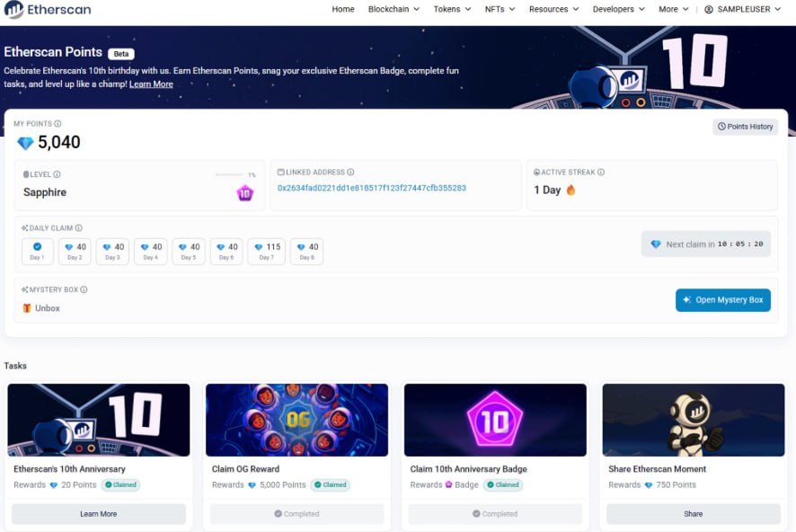Image resolution: width=796 pixels, height=532 pixels.
Task: Click the user profile icon beside SAMPLEUSER
Action: point(709,9)
